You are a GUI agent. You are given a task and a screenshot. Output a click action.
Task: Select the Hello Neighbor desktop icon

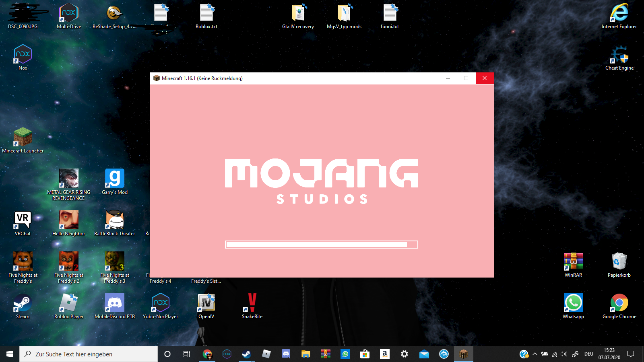(x=69, y=220)
